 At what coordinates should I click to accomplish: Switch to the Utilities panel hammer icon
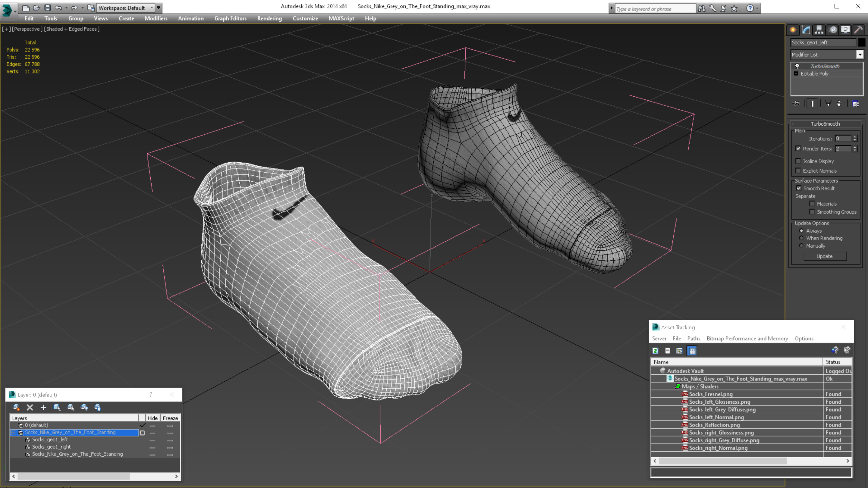click(858, 30)
